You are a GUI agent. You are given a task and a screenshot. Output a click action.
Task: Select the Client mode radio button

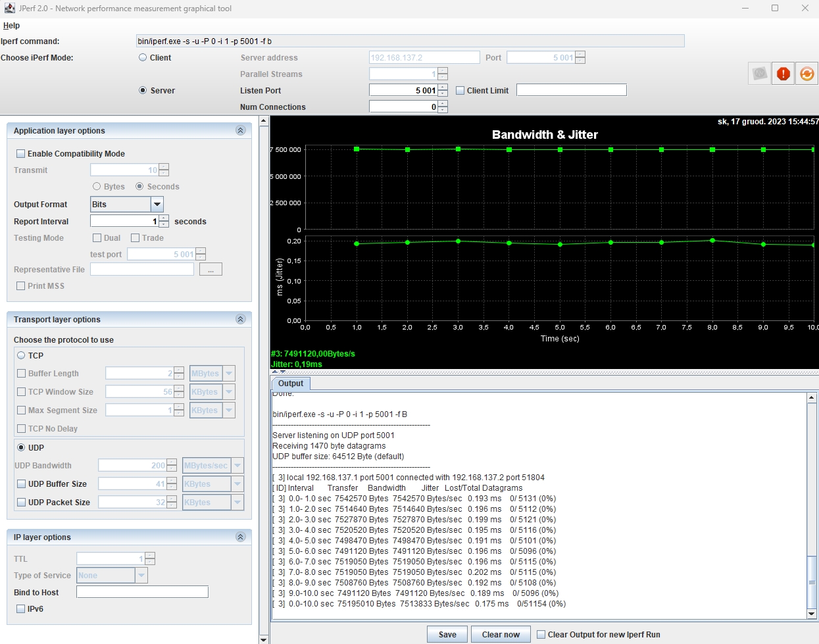tap(143, 58)
